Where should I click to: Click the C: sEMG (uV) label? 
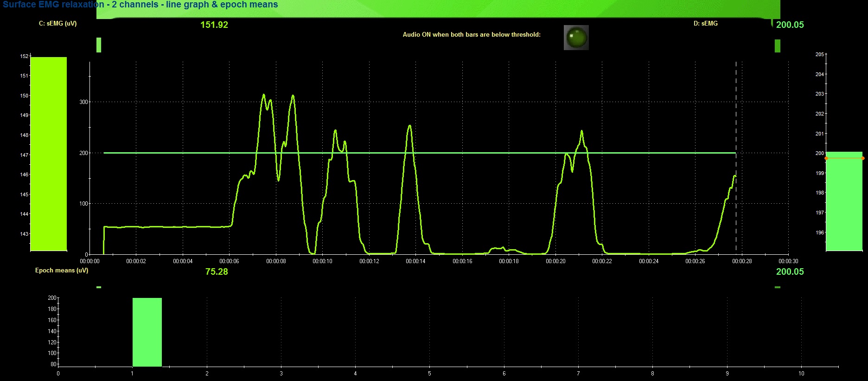point(58,23)
